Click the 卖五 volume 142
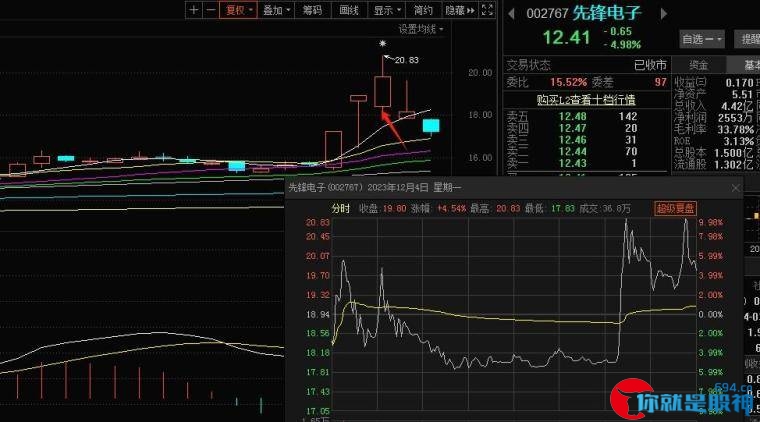Screen dimensions: 760x422 pyautogui.click(x=628, y=116)
